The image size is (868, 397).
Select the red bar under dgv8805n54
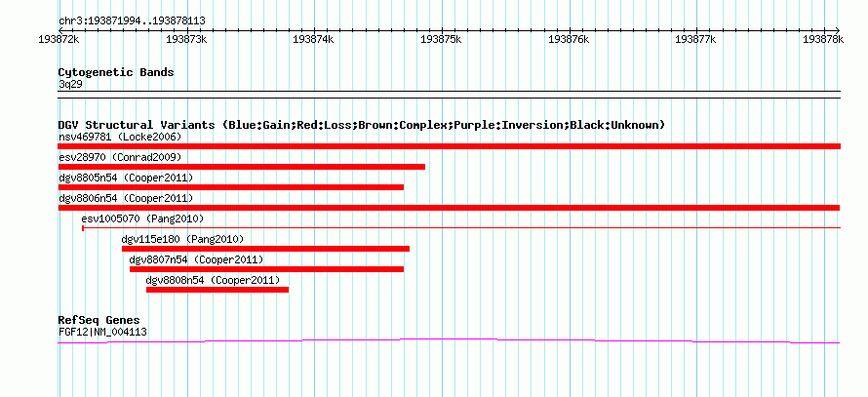tap(231, 187)
